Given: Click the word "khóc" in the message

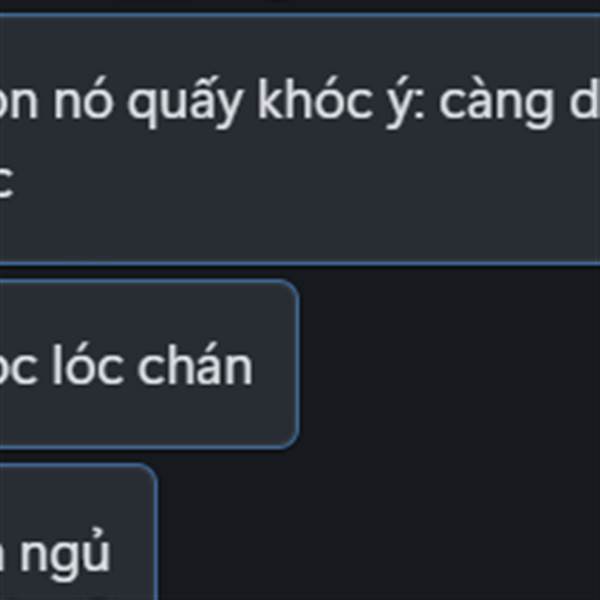Looking at the screenshot, I should click(x=315, y=100).
